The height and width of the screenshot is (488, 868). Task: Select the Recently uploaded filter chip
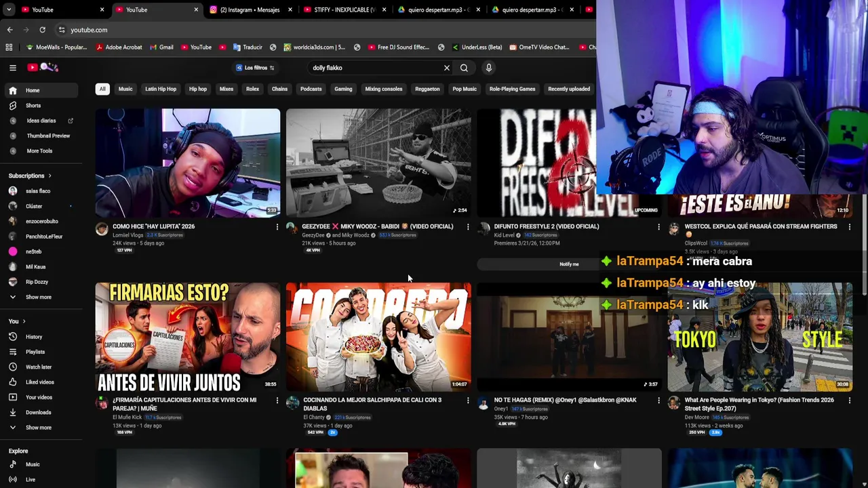(569, 89)
